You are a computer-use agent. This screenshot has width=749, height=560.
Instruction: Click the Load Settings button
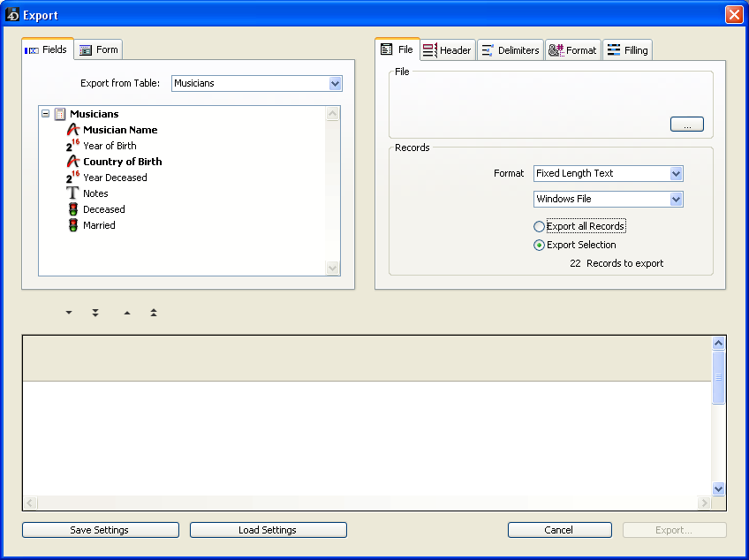268,530
